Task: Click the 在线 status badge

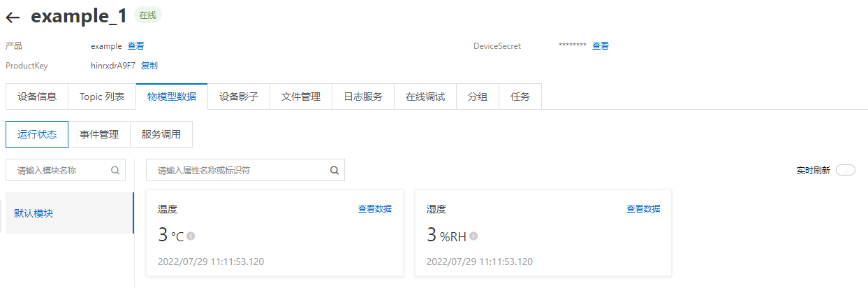Action: point(147,15)
